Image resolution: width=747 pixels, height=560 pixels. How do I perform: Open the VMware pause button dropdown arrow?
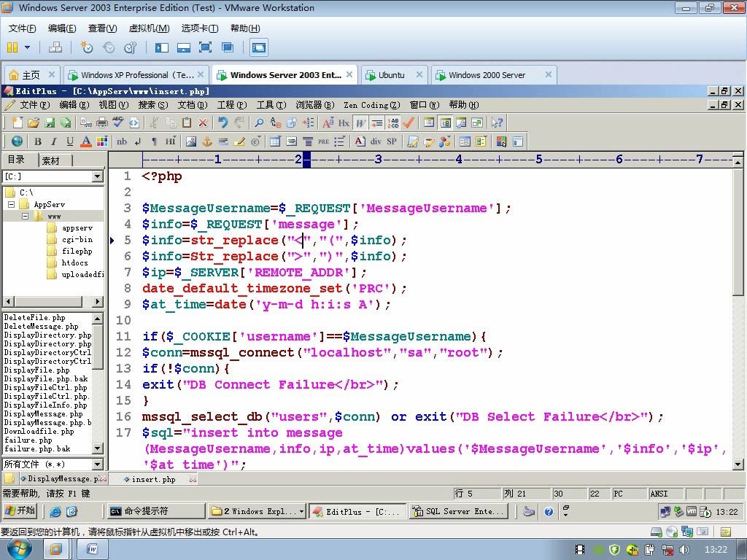coord(27,47)
